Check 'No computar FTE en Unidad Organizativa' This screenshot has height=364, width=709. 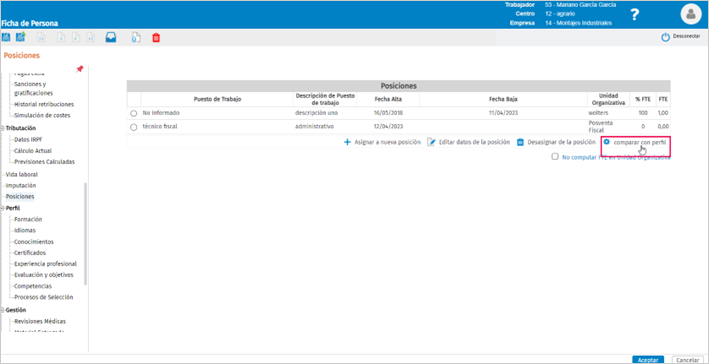tap(555, 157)
